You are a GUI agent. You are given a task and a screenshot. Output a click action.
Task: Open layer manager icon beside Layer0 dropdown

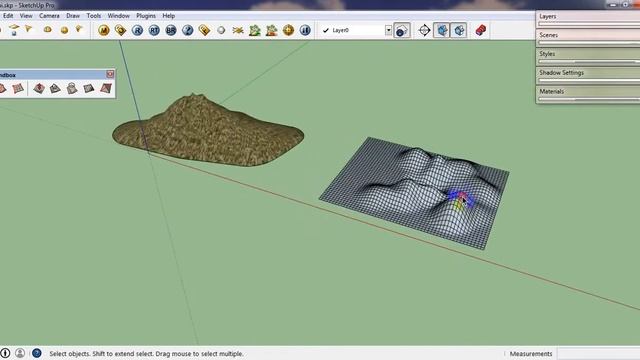pos(402,31)
